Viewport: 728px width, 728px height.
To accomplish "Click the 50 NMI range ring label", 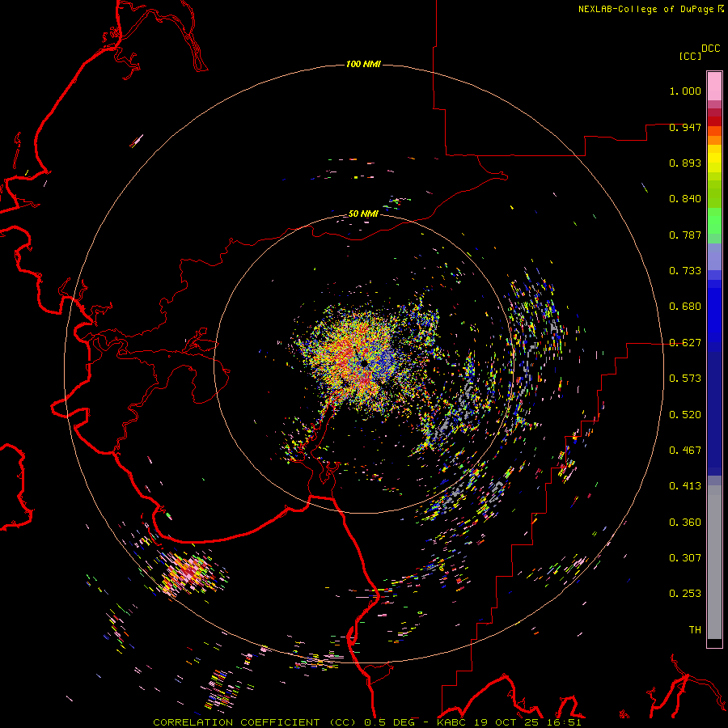I will pyautogui.click(x=363, y=214).
